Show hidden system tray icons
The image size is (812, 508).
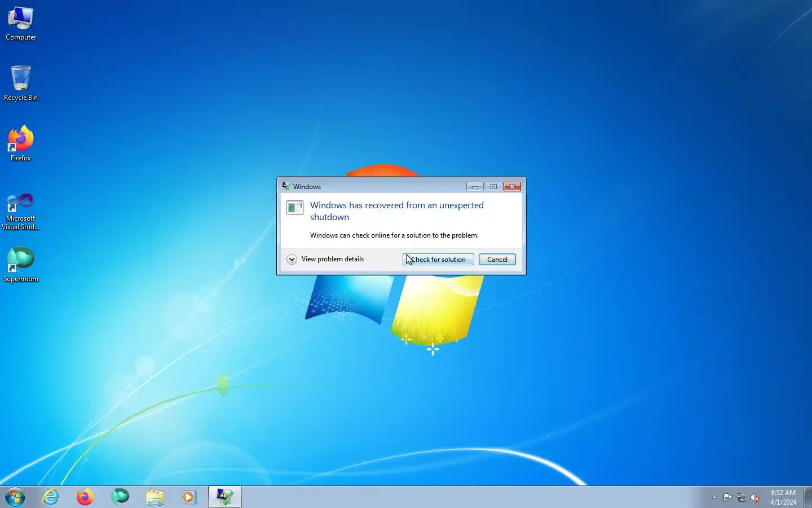(714, 498)
